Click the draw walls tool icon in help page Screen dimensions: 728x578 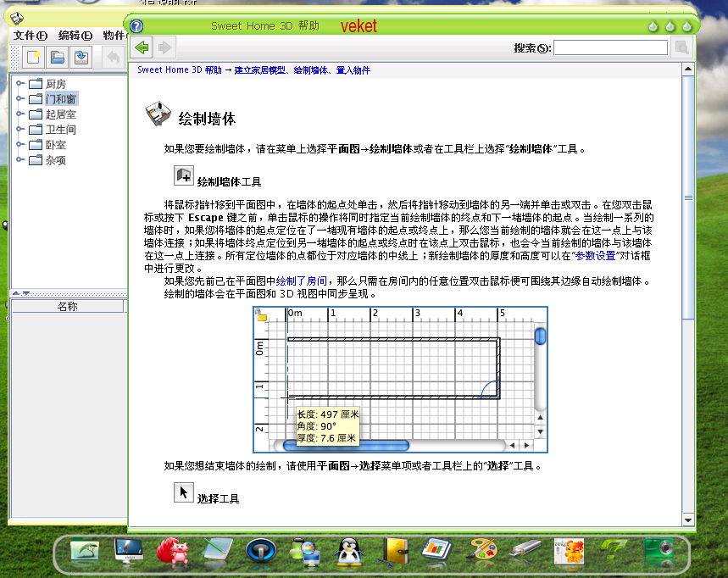click(183, 176)
